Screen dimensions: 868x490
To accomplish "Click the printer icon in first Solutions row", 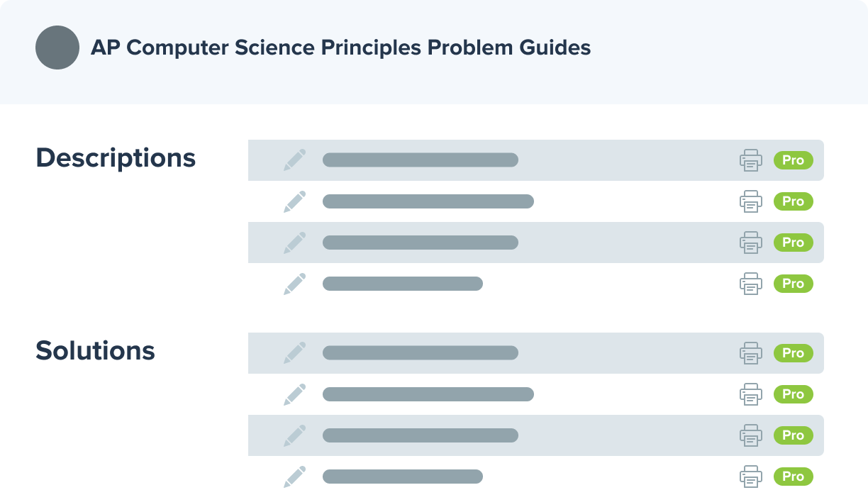I will [751, 353].
